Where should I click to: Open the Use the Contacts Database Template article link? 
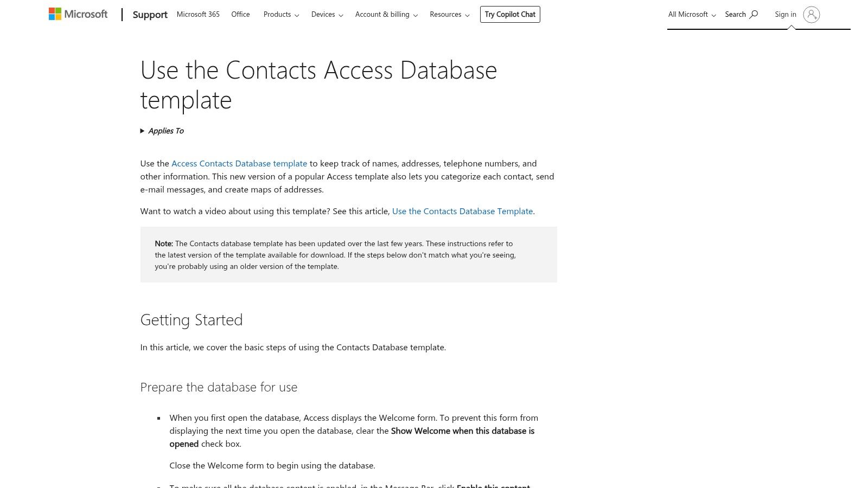point(462,211)
